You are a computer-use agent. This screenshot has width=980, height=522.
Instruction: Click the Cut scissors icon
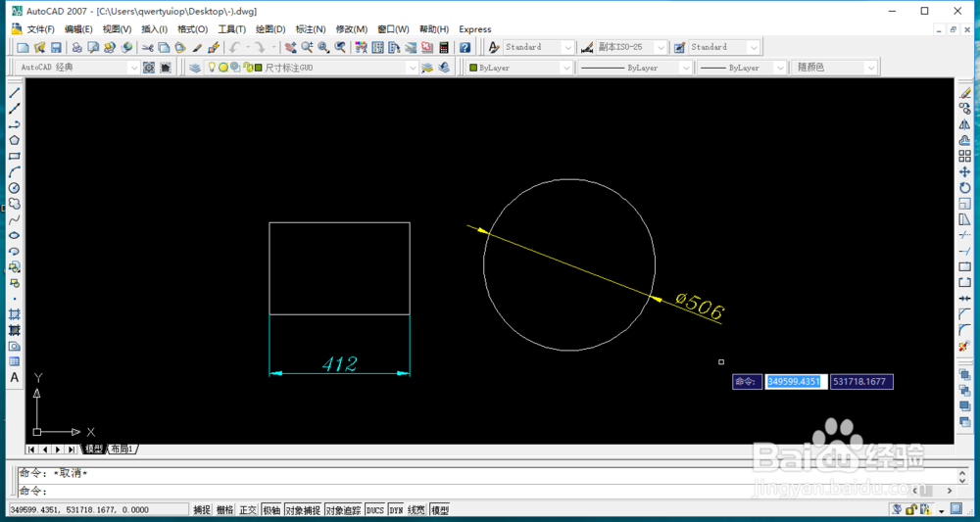coord(148,47)
